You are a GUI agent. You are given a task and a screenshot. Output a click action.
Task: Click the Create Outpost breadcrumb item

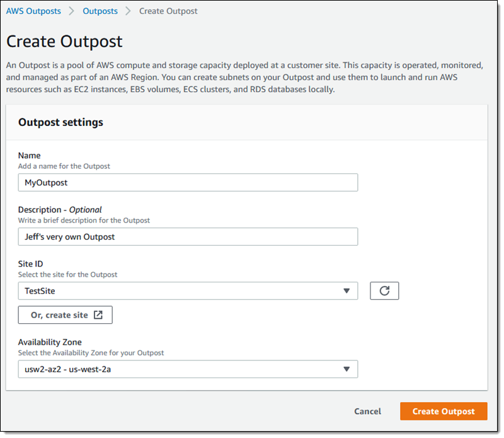pos(168,11)
